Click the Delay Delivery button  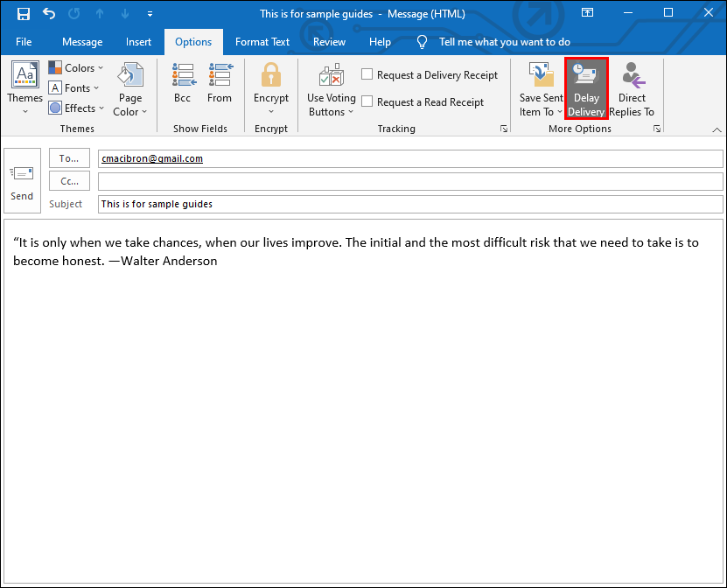click(586, 89)
